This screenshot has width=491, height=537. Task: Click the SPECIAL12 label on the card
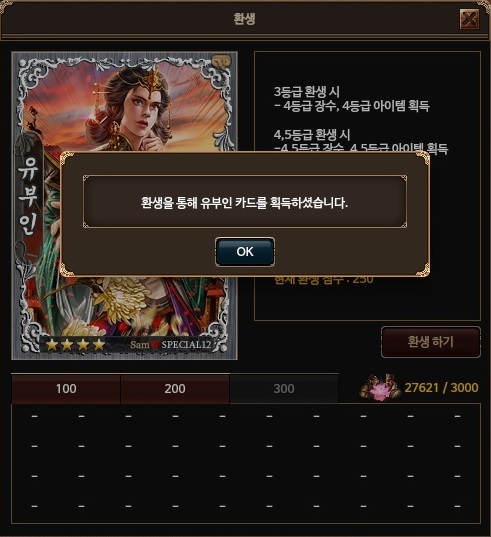pos(186,345)
